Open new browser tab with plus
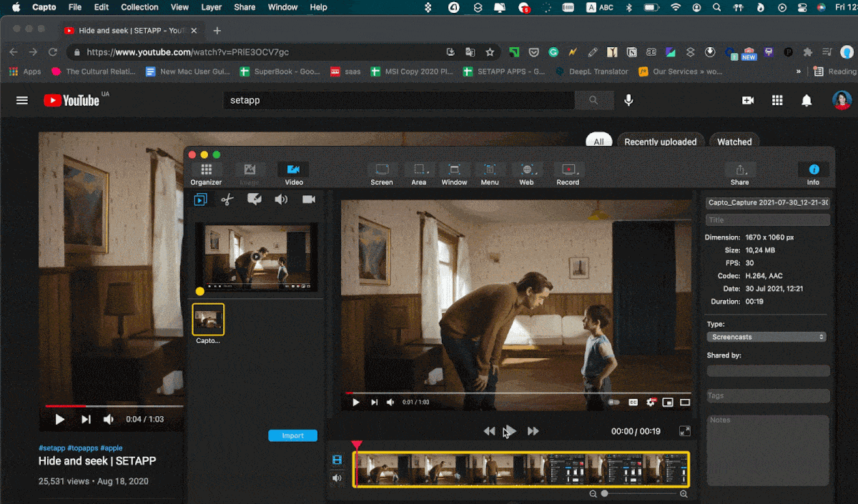This screenshot has width=858, height=504. [x=217, y=30]
